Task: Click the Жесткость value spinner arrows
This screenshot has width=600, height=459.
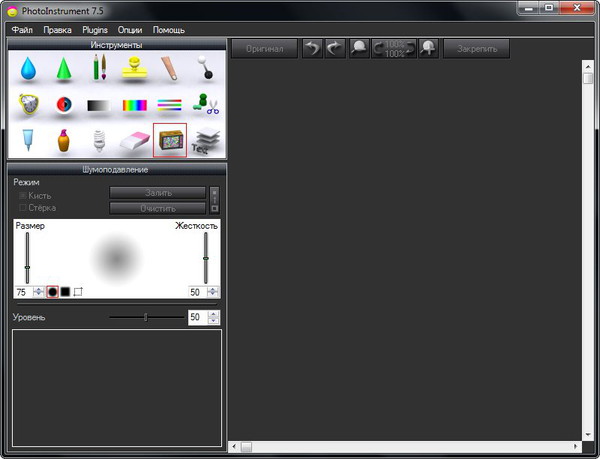Action: tap(212, 292)
